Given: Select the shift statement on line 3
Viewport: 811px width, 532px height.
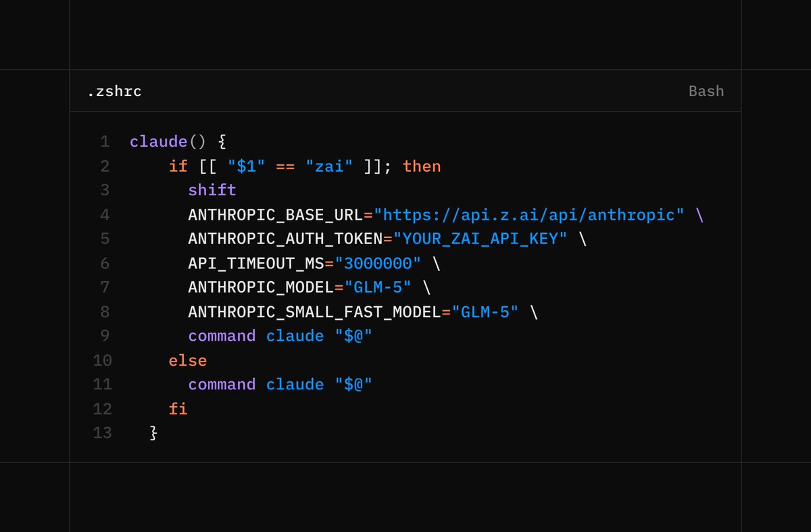Looking at the screenshot, I should (x=212, y=190).
